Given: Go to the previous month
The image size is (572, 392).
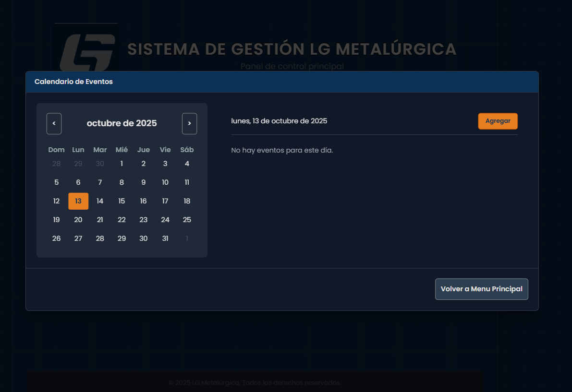Looking at the screenshot, I should tap(54, 123).
